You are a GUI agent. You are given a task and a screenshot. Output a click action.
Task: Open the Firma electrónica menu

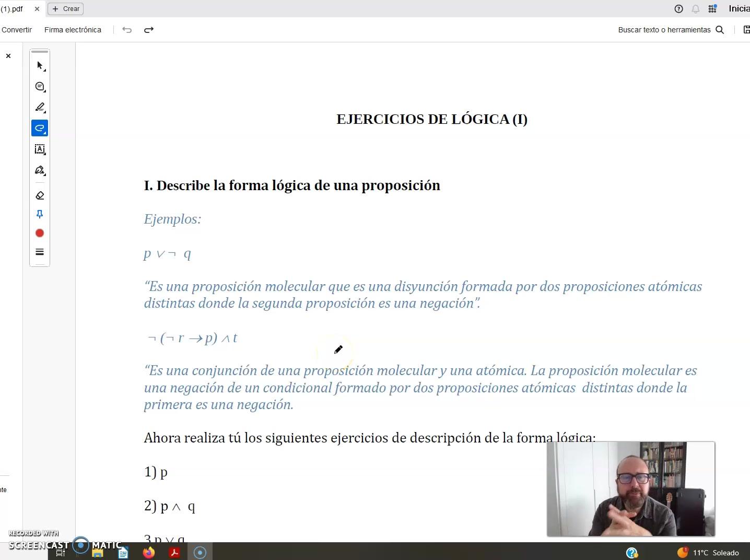pos(73,30)
